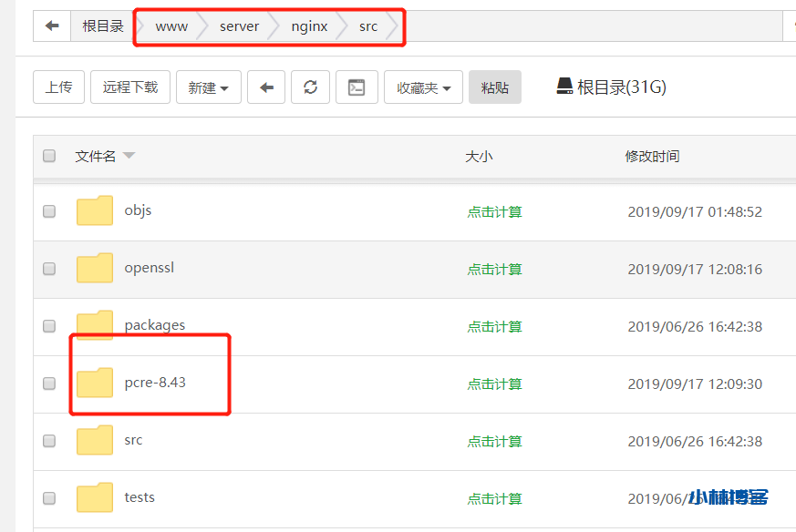Refresh the file list
The width and height of the screenshot is (796, 532).
(x=310, y=87)
